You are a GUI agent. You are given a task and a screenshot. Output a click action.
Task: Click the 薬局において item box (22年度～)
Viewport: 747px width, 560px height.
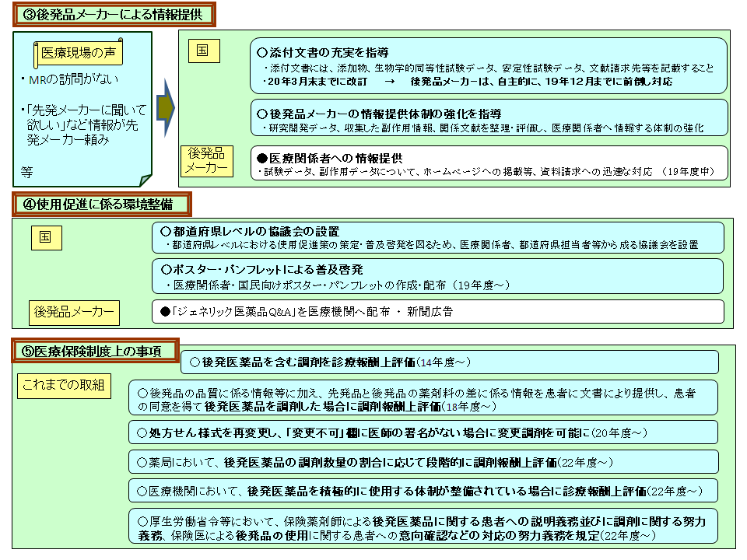tap(423, 462)
